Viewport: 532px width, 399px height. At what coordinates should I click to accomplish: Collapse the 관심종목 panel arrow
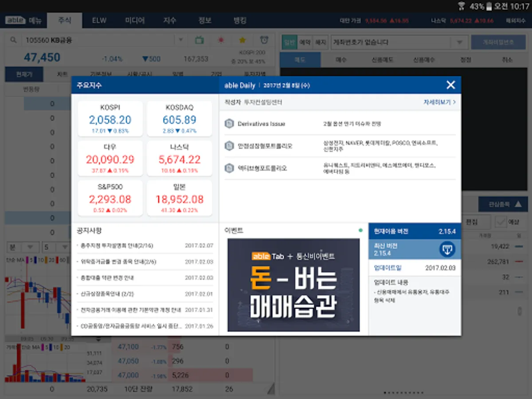(518, 204)
